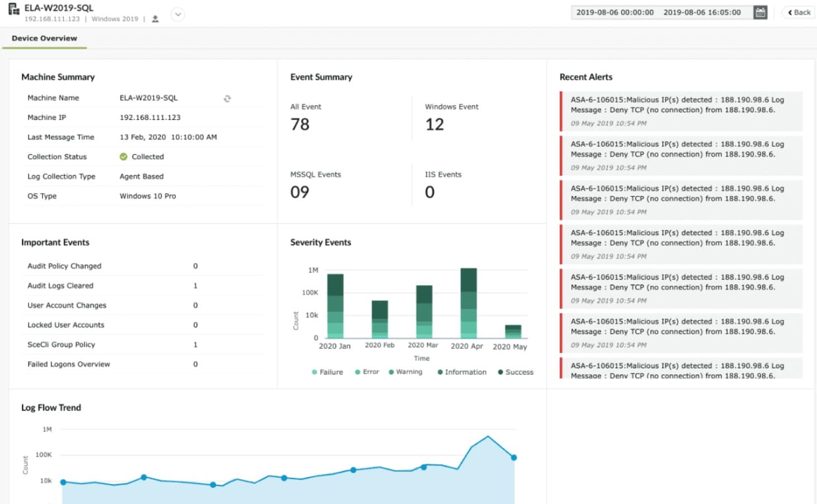Switch to the Device Overview tab

click(x=45, y=39)
